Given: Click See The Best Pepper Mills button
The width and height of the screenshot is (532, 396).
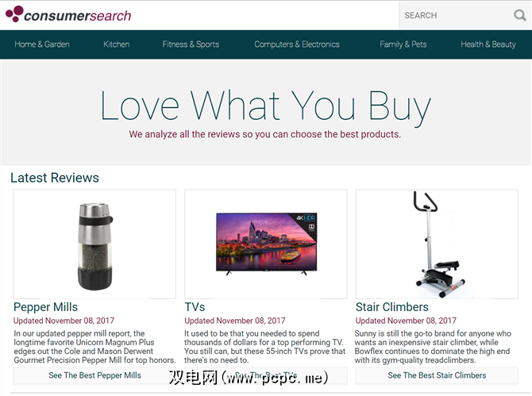Looking at the screenshot, I should (x=94, y=375).
